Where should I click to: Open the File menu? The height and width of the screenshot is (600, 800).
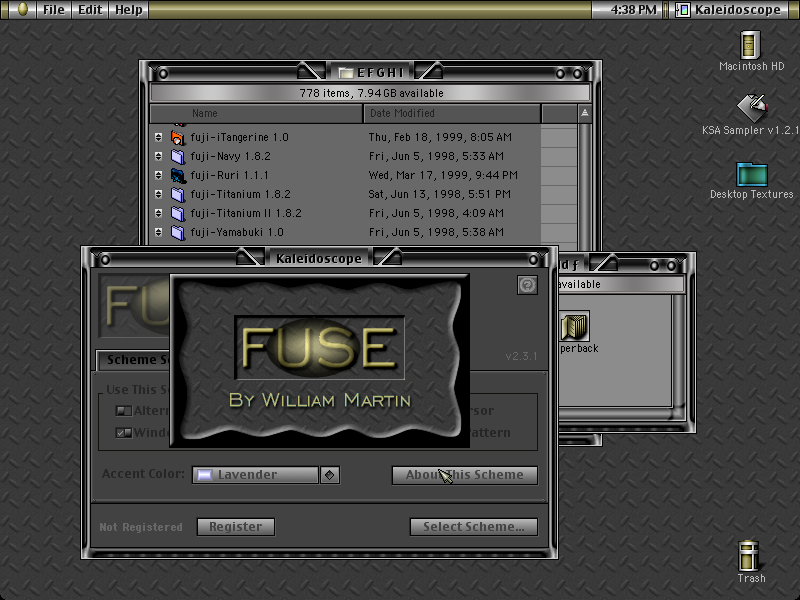(54, 10)
